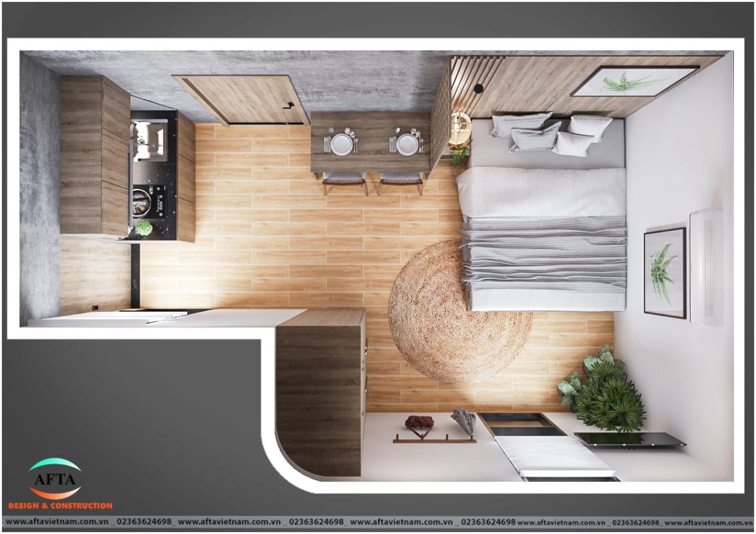Select the framed leaf picture on right wall
The width and height of the screenshot is (756, 534).
pos(665,272)
